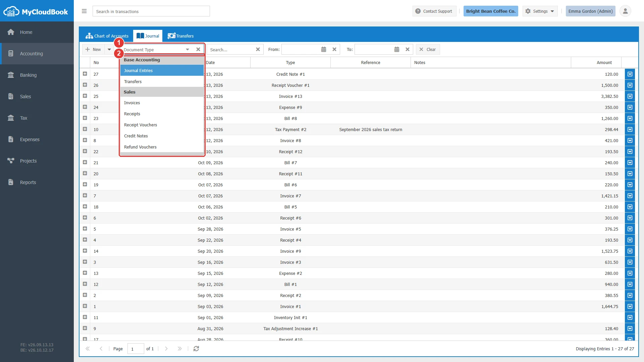644x362 pixels.
Task: Focus the page number input field
Action: point(136,349)
